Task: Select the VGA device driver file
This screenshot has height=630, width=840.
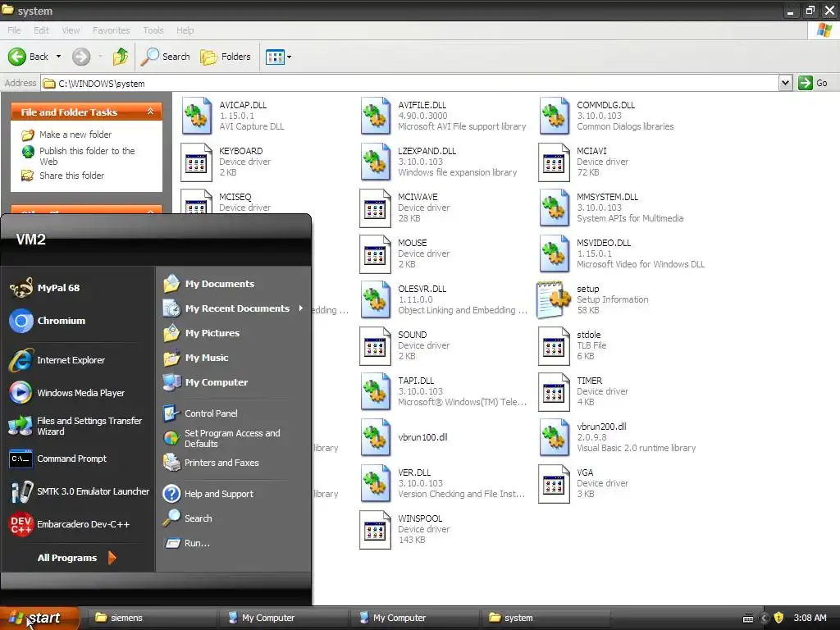Action: [x=583, y=483]
